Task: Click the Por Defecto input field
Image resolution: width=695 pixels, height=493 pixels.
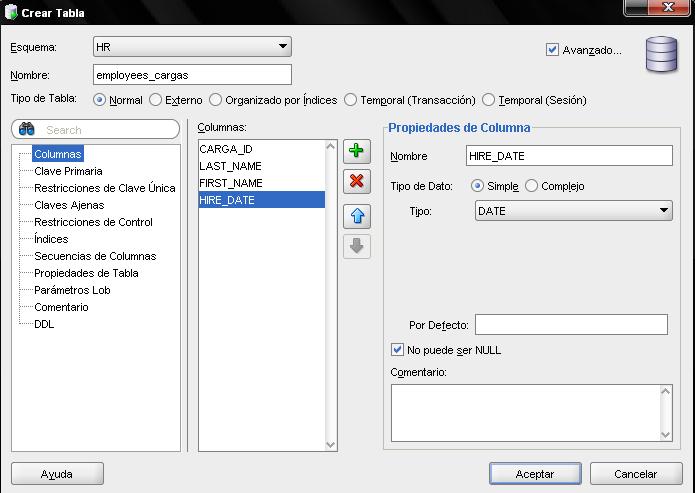Action: click(x=571, y=325)
